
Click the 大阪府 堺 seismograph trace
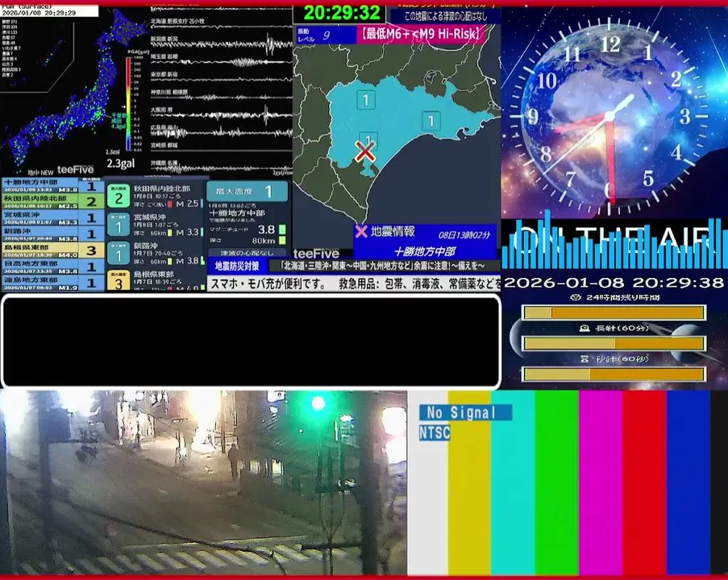(x=222, y=114)
